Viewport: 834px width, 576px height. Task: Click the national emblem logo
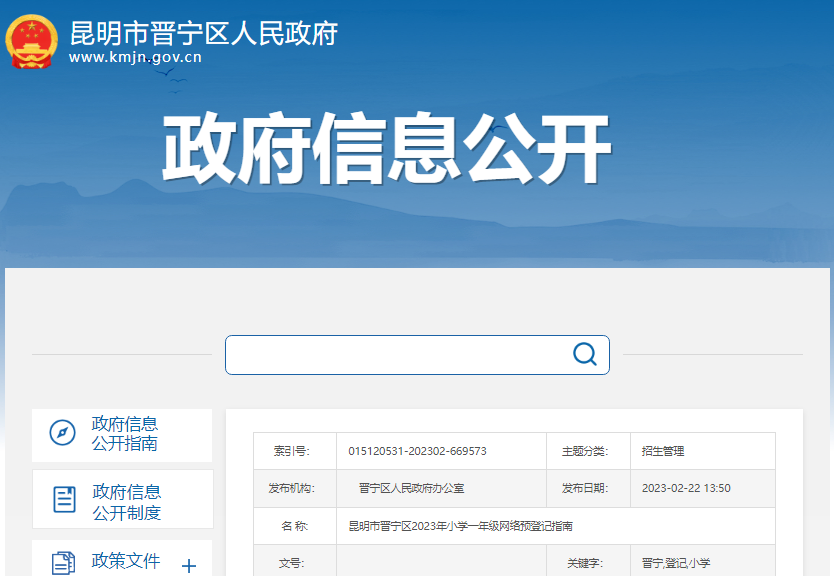point(31,41)
